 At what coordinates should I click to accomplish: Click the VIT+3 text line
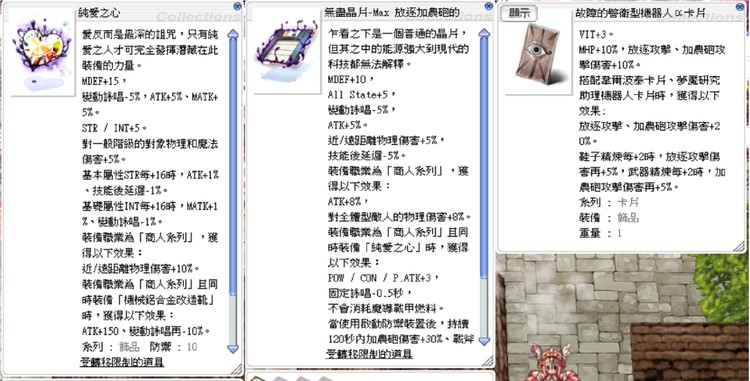pos(596,34)
